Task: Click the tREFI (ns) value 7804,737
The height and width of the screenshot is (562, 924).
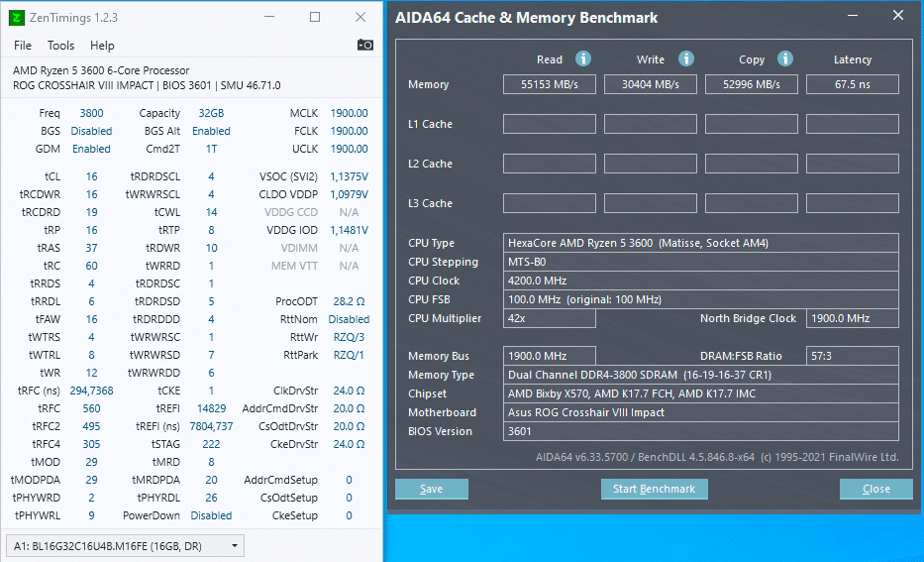Action: coord(211,426)
